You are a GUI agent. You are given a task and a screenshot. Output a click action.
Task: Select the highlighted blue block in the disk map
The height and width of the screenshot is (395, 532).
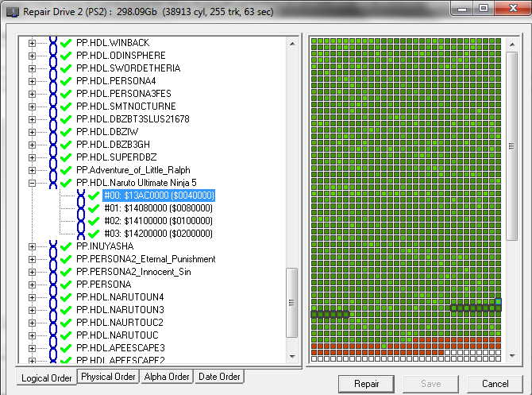pos(498,301)
